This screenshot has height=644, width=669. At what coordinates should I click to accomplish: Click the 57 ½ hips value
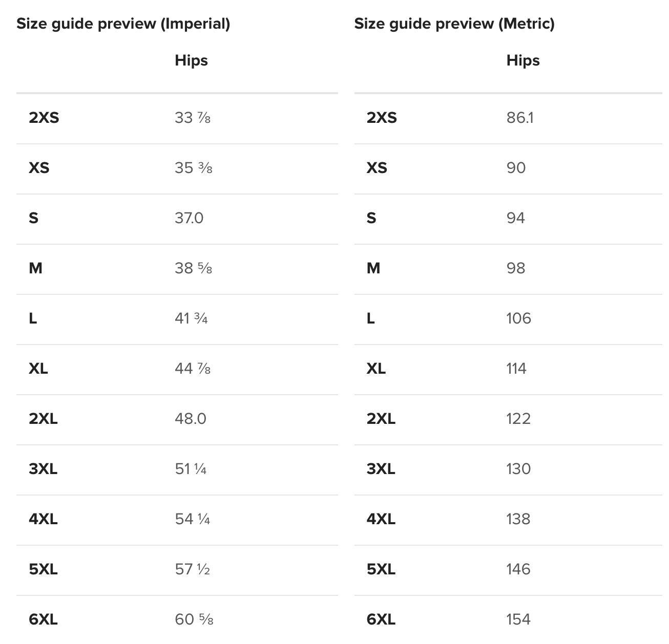pyautogui.click(x=192, y=569)
